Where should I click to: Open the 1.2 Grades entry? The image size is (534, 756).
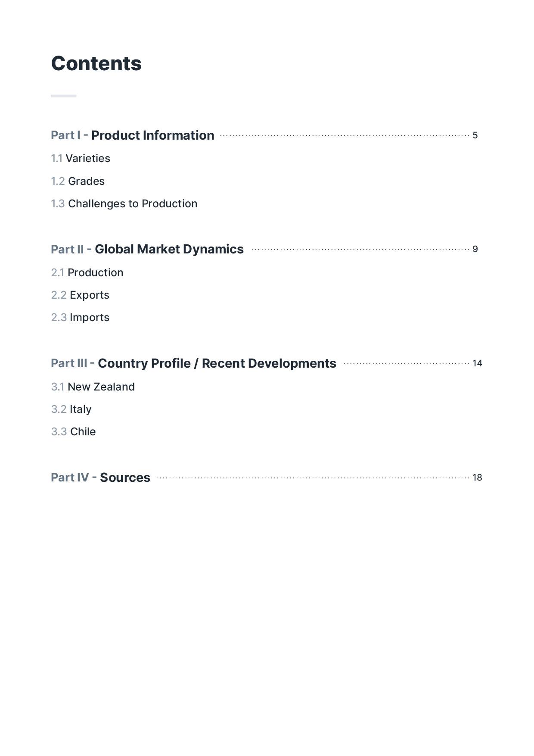point(78,181)
